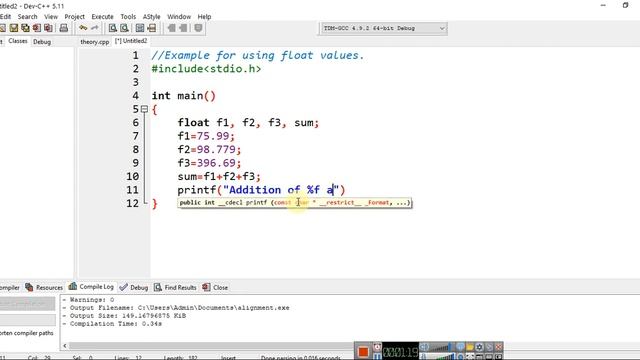Click the 'f2=98.779;' code line
The height and width of the screenshot is (360, 640).
[x=209, y=149]
